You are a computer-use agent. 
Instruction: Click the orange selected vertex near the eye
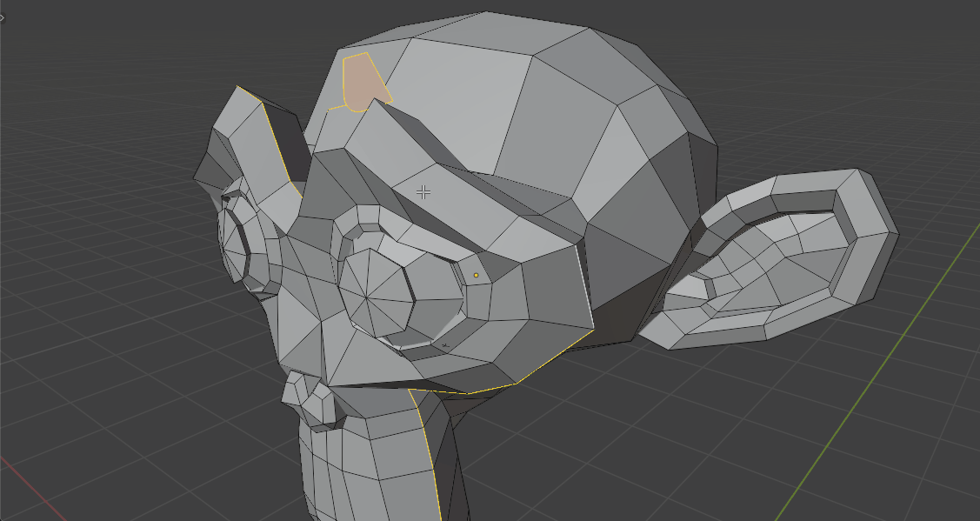point(477,275)
